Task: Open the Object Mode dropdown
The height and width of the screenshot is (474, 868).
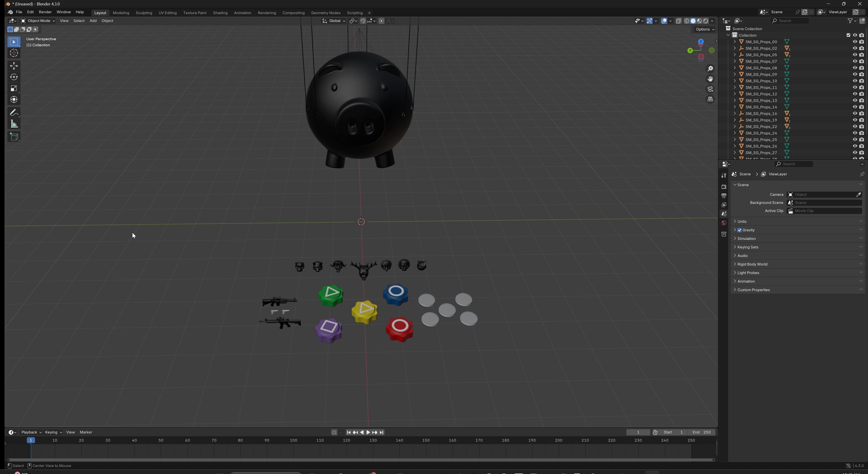Action: click(38, 21)
